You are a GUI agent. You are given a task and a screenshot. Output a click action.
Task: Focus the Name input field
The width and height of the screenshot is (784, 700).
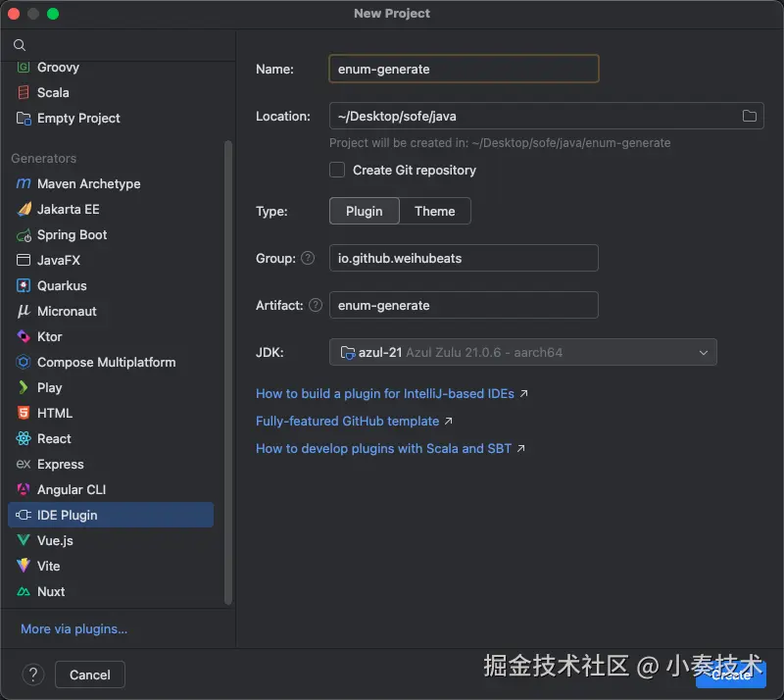[464, 69]
